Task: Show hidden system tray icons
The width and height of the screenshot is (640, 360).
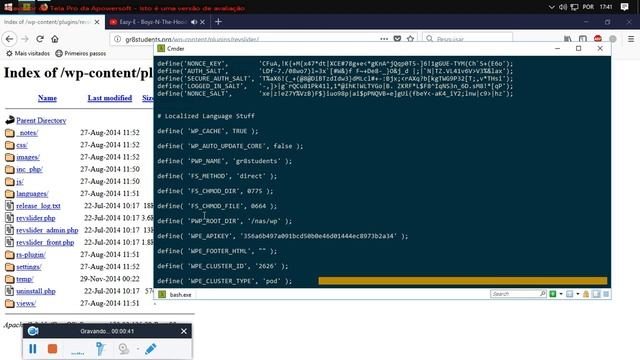Action: pos(551,7)
